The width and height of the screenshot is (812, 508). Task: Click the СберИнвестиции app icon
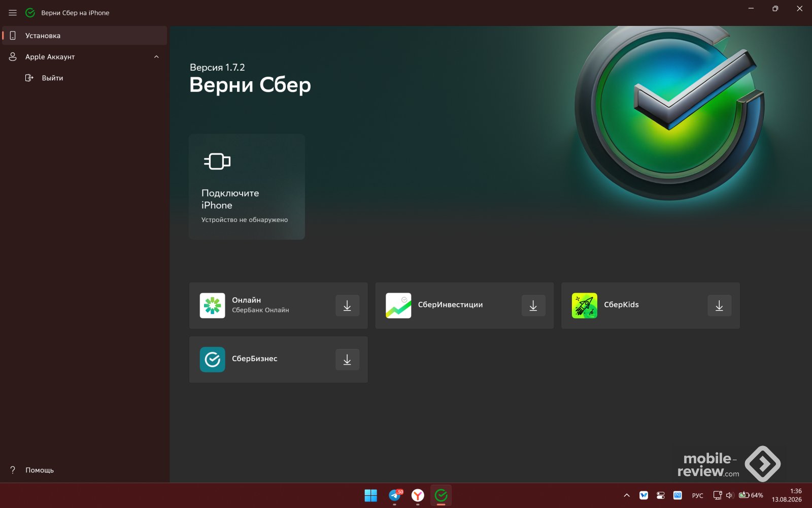point(398,305)
